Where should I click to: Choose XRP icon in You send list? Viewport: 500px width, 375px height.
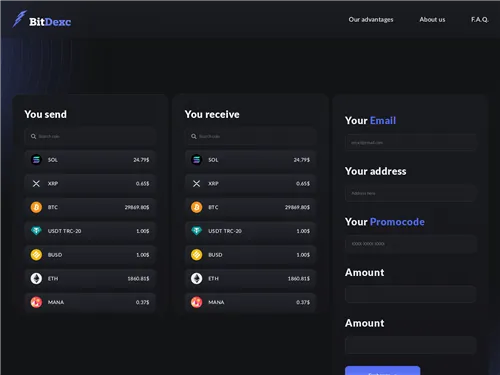coord(36,183)
